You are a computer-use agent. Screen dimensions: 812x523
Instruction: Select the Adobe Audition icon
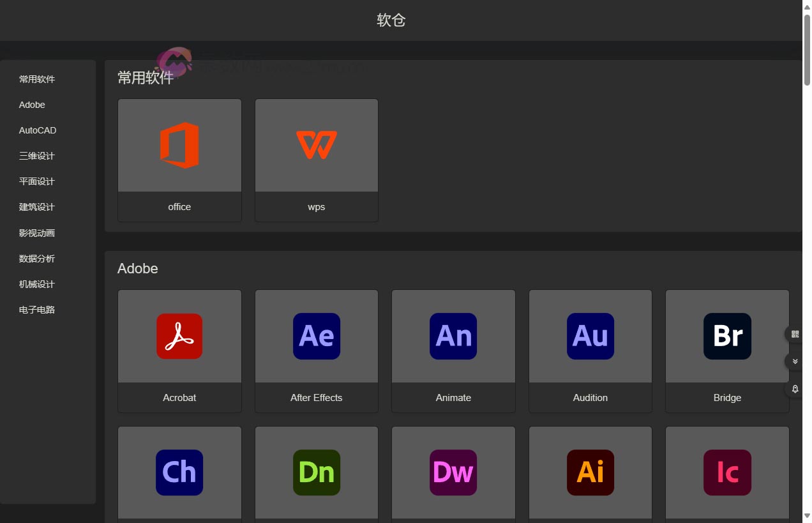point(590,336)
